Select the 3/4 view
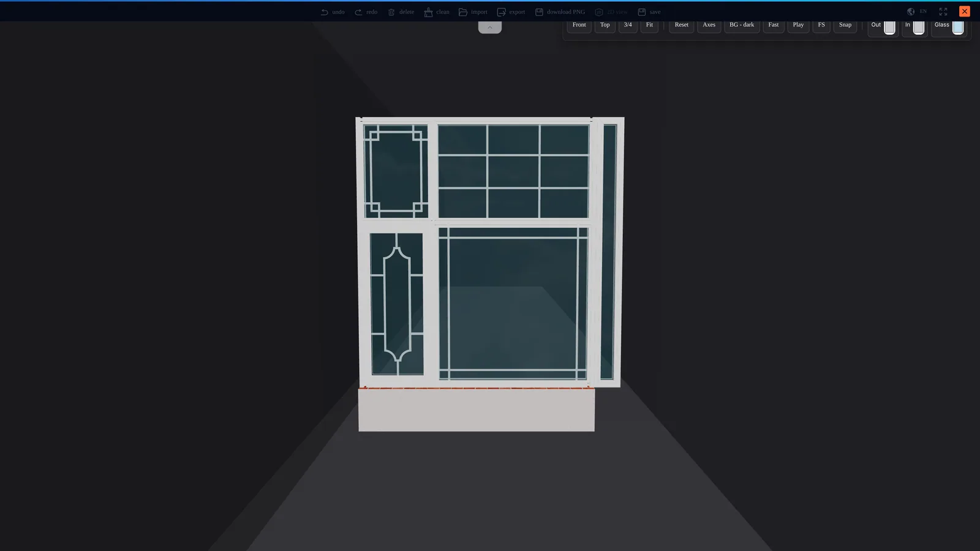980x551 pixels. coord(628,25)
